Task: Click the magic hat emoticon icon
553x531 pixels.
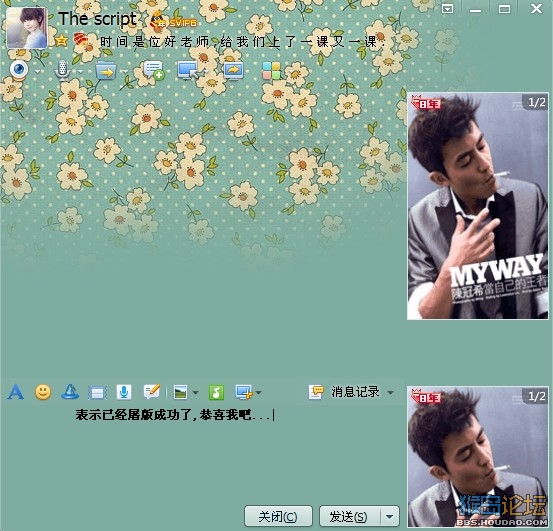Action: pos(70,392)
